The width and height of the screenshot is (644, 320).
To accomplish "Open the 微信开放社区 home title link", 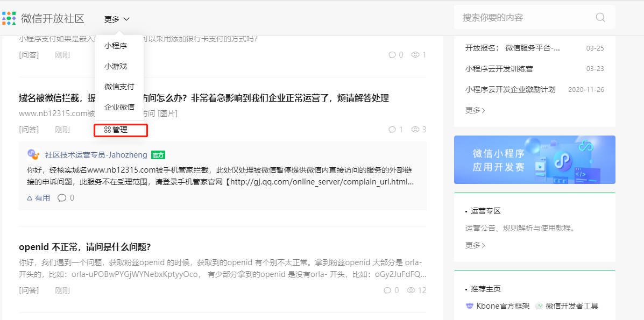I will tap(53, 19).
